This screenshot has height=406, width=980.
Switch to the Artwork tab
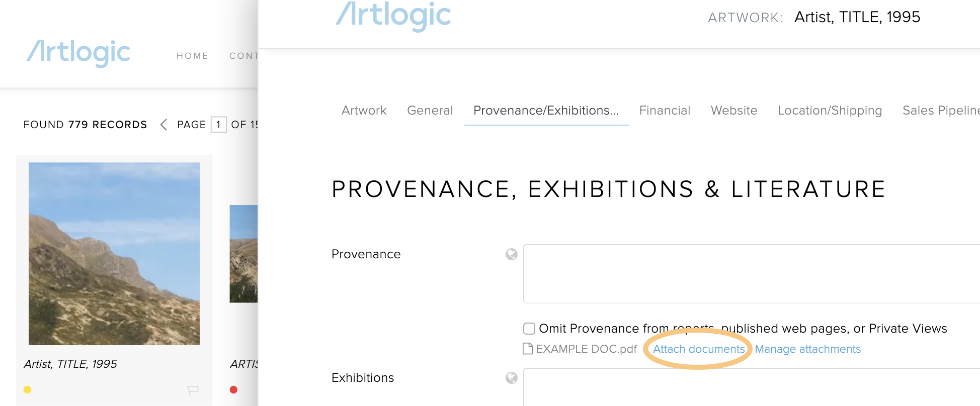[x=364, y=111]
